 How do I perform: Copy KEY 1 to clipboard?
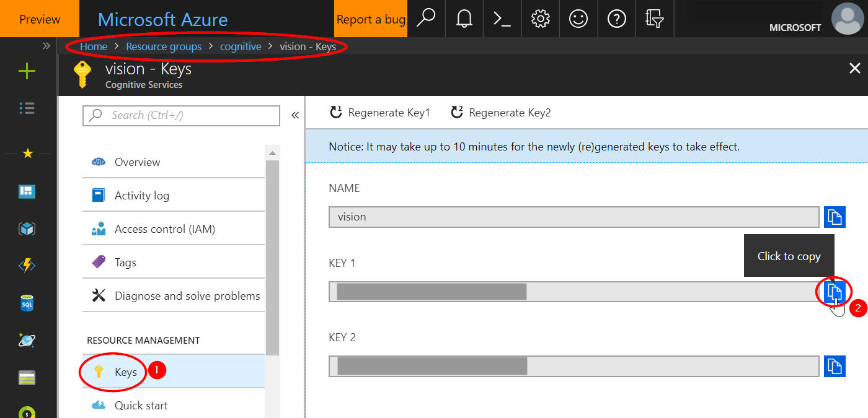click(835, 291)
